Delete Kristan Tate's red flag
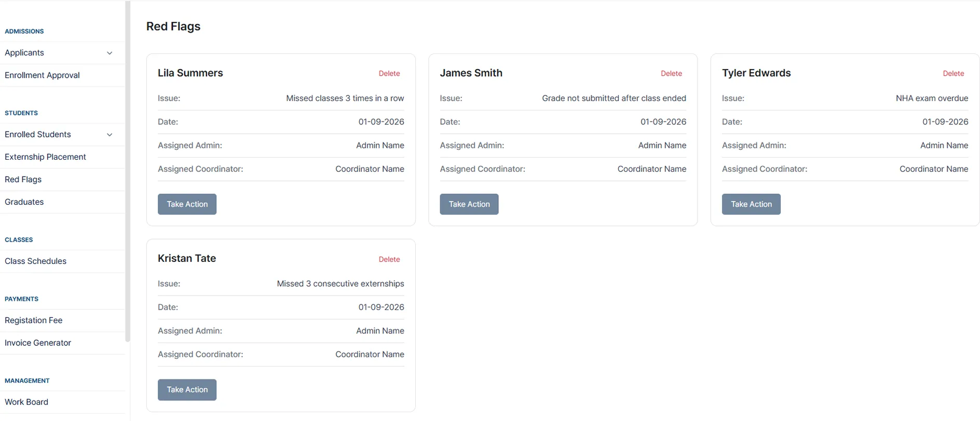Image resolution: width=980 pixels, height=421 pixels. tap(389, 259)
